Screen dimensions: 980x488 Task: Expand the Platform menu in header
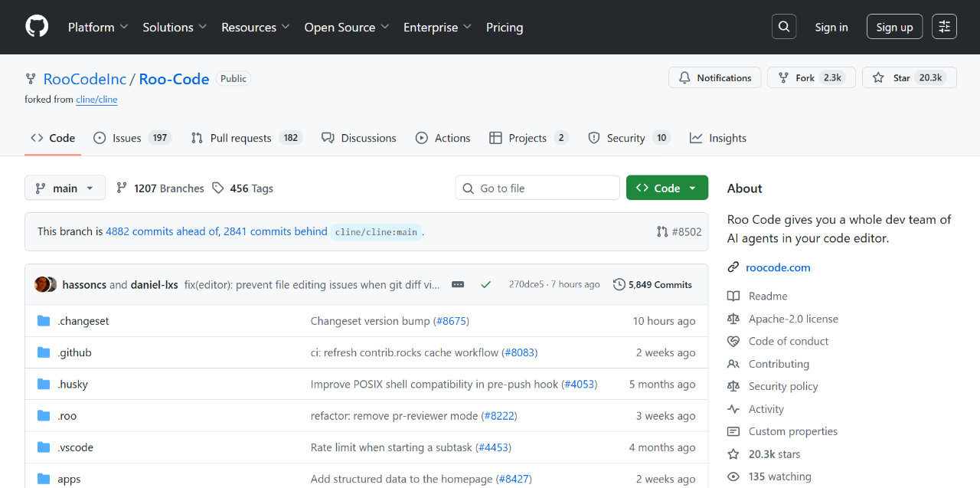(x=98, y=28)
